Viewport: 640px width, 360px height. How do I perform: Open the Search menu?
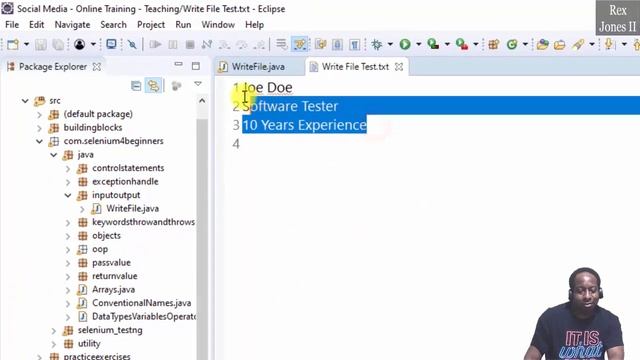click(x=113, y=25)
